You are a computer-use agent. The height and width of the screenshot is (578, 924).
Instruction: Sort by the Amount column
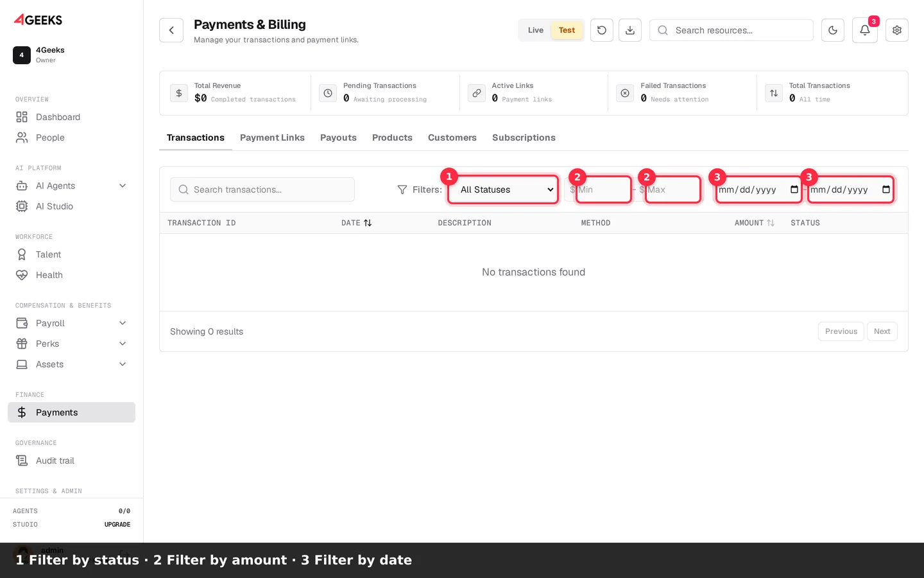[x=755, y=223]
